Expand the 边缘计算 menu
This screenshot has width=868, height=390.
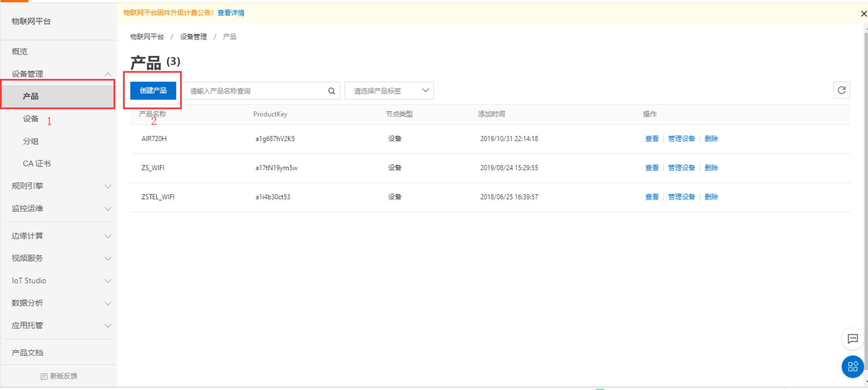pos(108,236)
